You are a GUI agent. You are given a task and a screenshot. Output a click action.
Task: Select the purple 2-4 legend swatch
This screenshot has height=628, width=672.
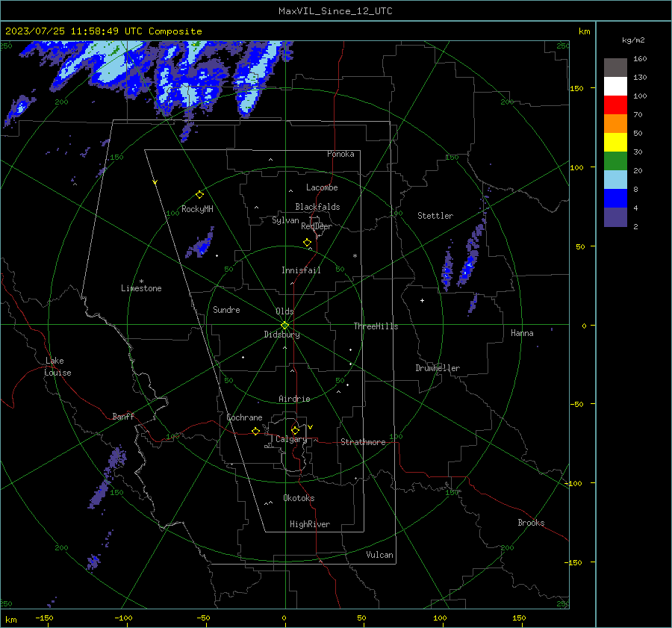click(615, 217)
